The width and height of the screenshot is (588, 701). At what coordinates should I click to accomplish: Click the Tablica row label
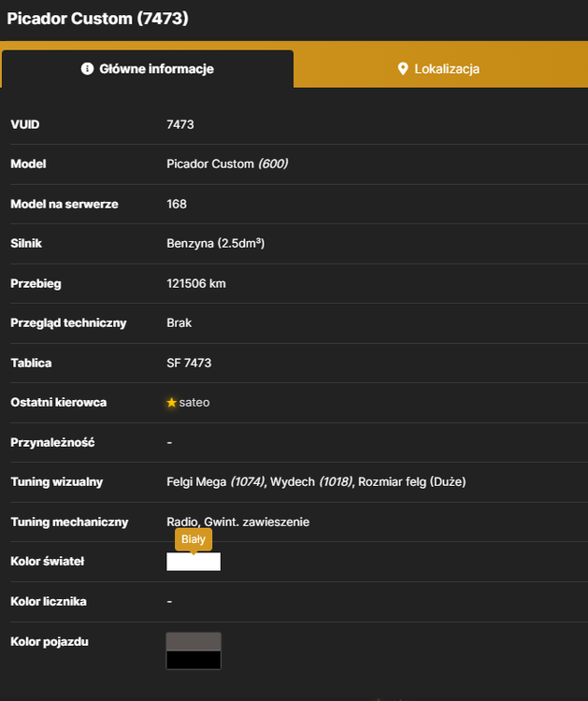(31, 363)
